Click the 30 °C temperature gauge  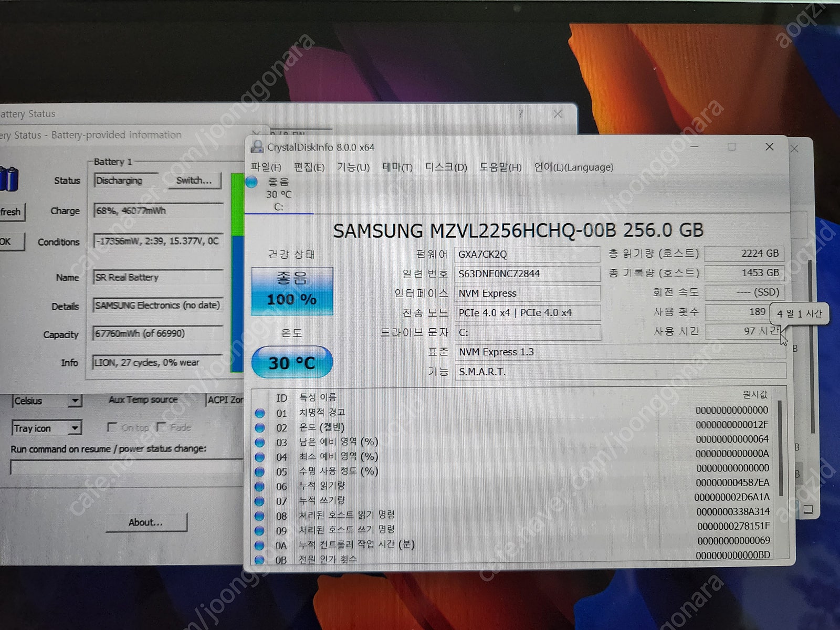click(292, 361)
